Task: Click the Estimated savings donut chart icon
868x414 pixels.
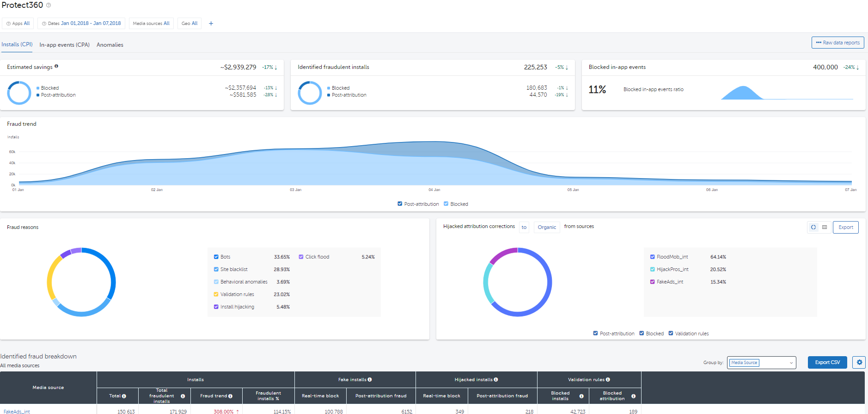Action: click(x=19, y=93)
